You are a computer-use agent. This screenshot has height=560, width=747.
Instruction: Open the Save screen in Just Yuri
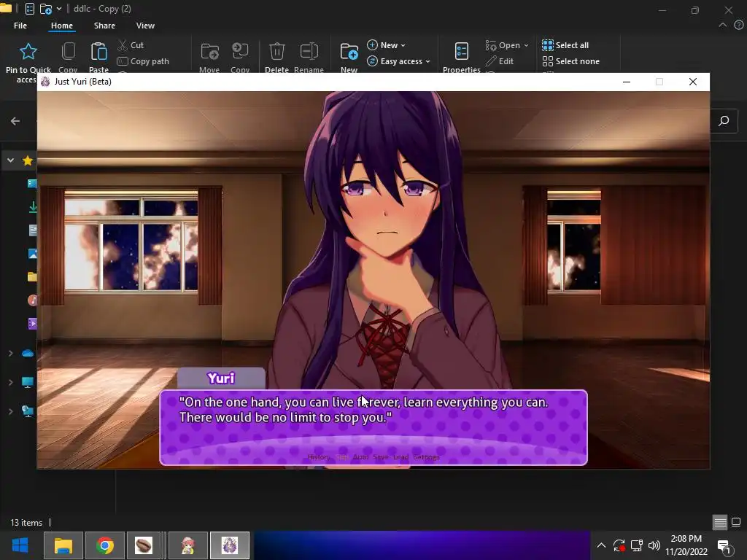coord(381,457)
